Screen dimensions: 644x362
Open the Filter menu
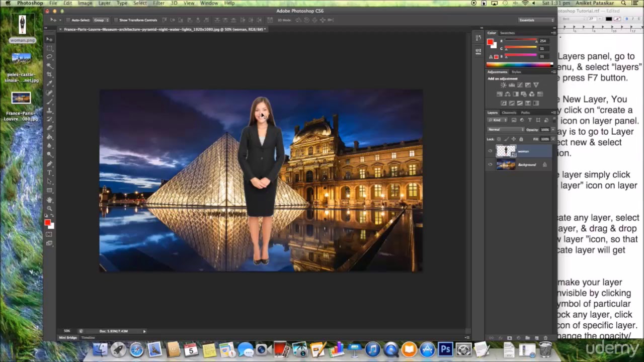click(x=158, y=3)
